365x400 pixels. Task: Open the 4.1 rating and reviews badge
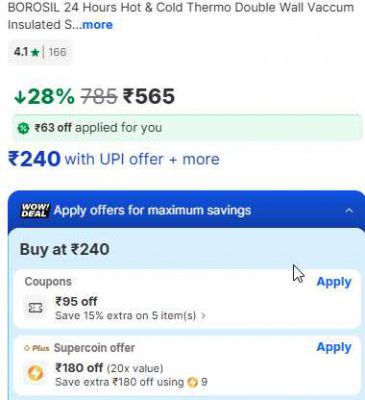(40, 52)
